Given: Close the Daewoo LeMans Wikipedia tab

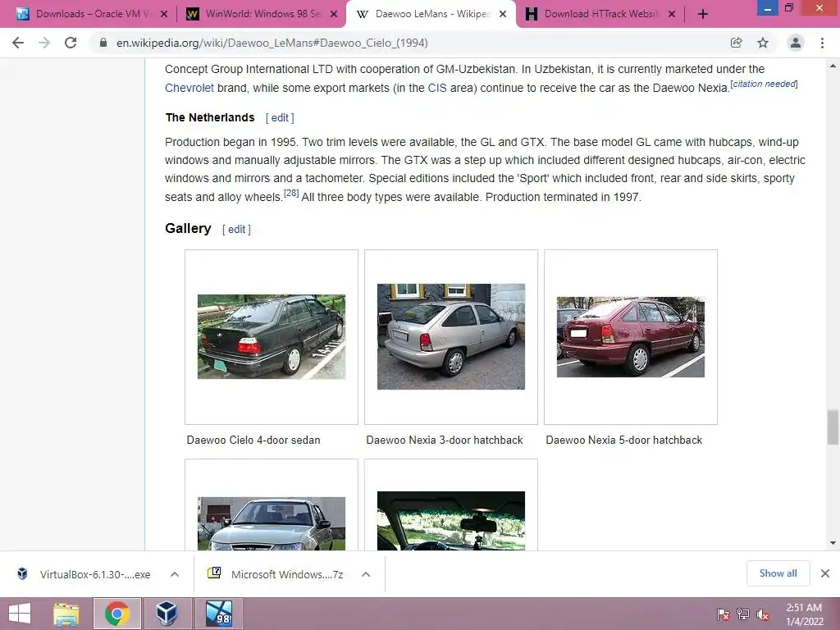Looking at the screenshot, I should coord(503,14).
